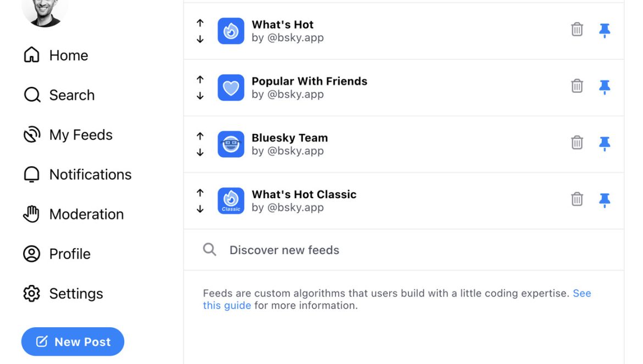The image size is (643, 364).
Task: Unpin Popular With Friends feed
Action: pos(605,87)
